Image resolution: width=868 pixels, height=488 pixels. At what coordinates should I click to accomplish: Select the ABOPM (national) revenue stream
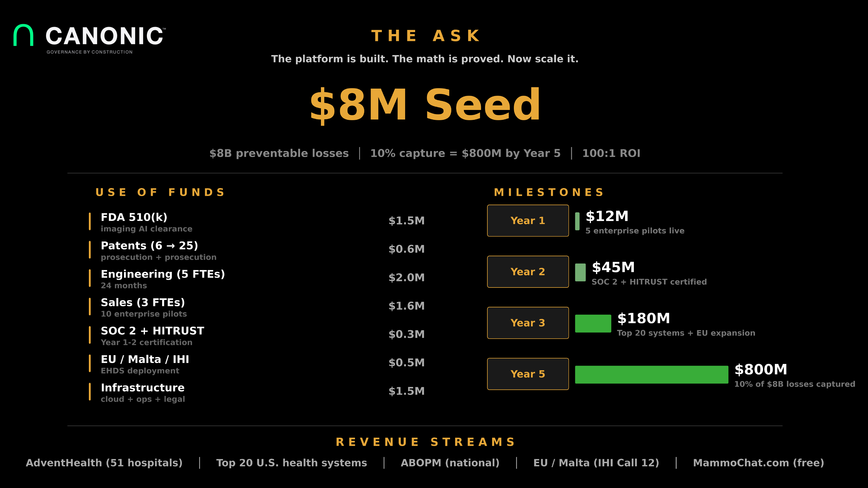point(450,463)
